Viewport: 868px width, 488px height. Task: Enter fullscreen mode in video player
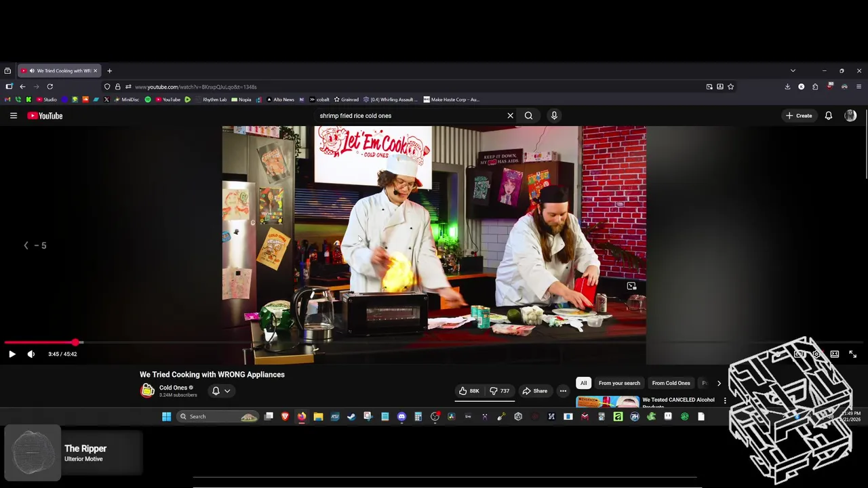coord(852,354)
